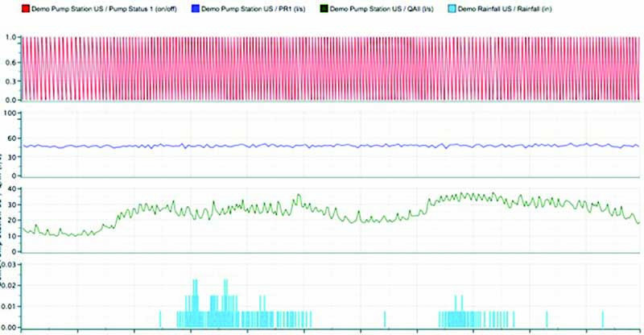Click the blue PR1 legend swatch
This screenshot has width=644, height=335.
[x=196, y=9]
